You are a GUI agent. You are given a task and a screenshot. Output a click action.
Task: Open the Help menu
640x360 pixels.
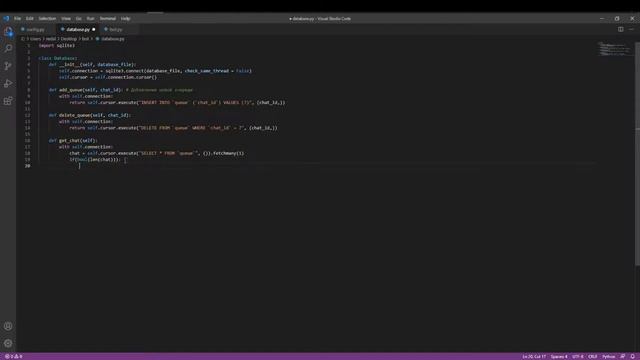[125, 18]
